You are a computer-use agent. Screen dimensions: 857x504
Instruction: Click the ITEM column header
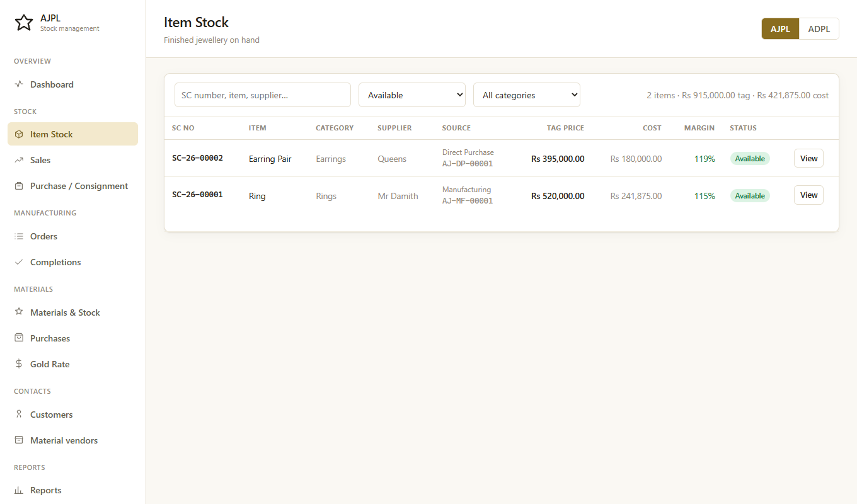258,128
